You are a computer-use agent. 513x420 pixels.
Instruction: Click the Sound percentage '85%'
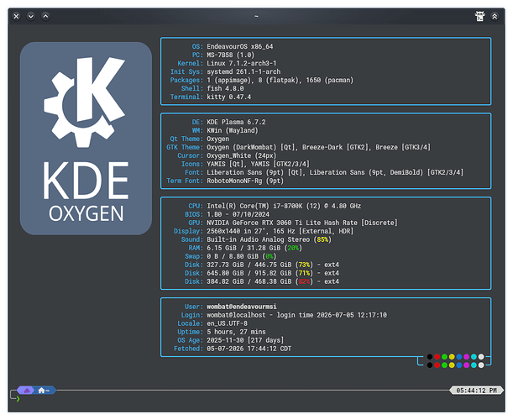(322, 239)
